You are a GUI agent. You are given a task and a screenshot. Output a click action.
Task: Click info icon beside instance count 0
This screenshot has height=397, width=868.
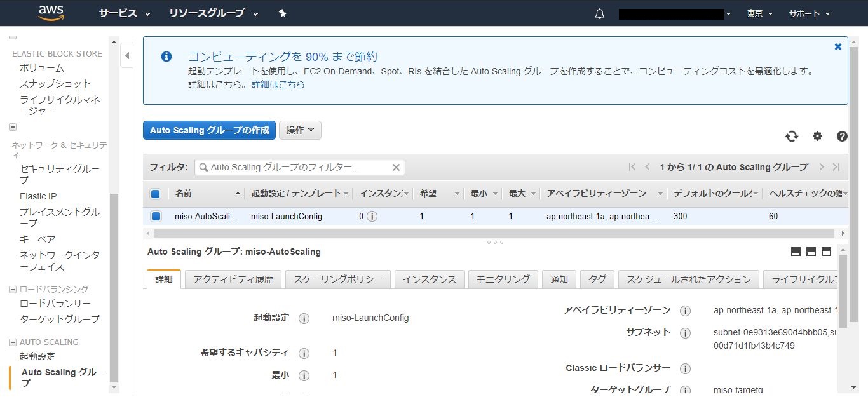pyautogui.click(x=372, y=216)
